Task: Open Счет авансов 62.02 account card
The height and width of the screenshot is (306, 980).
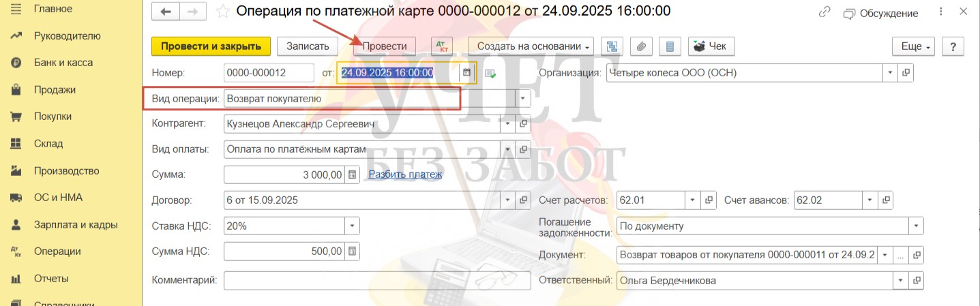Action: (886, 200)
